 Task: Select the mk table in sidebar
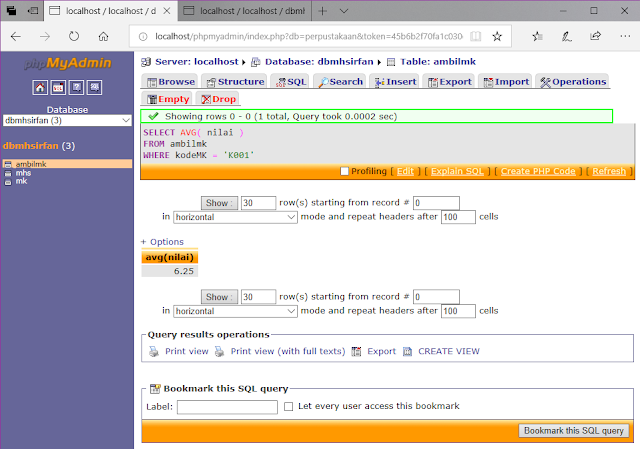point(21,181)
